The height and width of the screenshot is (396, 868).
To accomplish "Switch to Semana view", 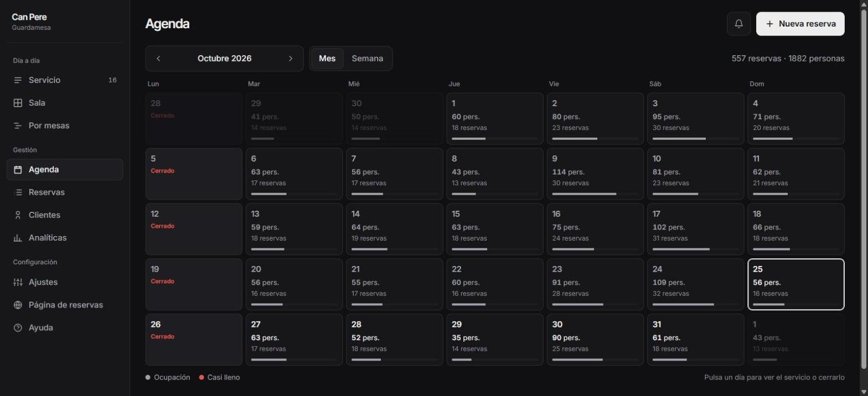I will click(x=368, y=59).
